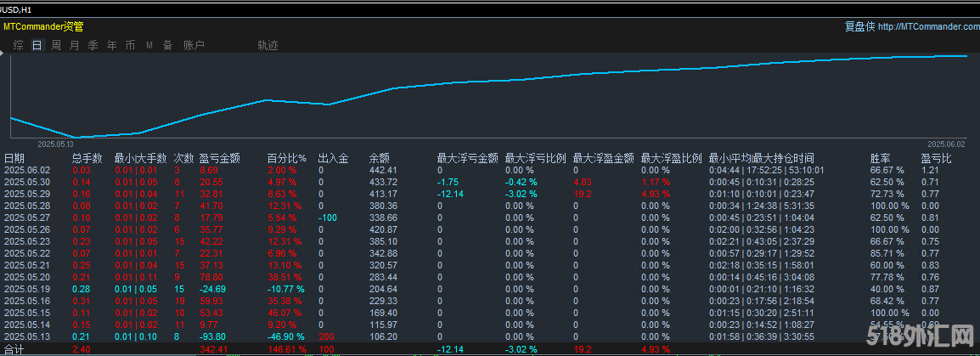
Task: Switch to the 年 yearly tab
Action: (112, 45)
